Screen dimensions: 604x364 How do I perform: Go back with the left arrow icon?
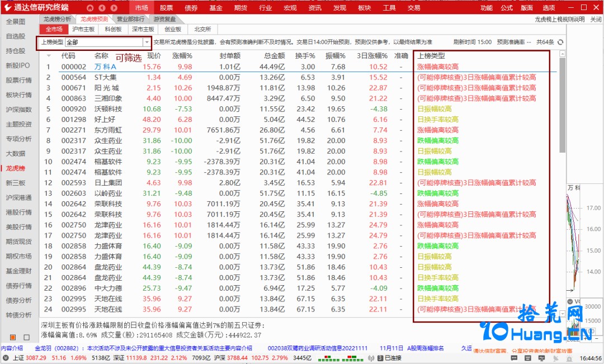[102, 8]
